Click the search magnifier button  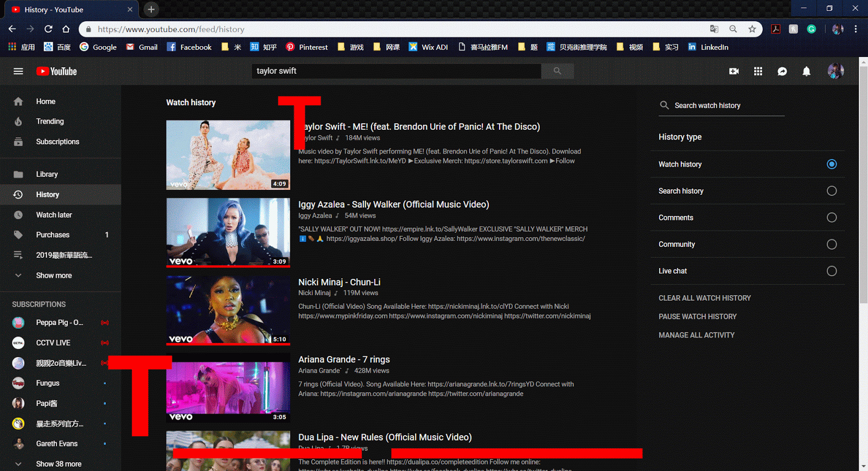coord(557,71)
